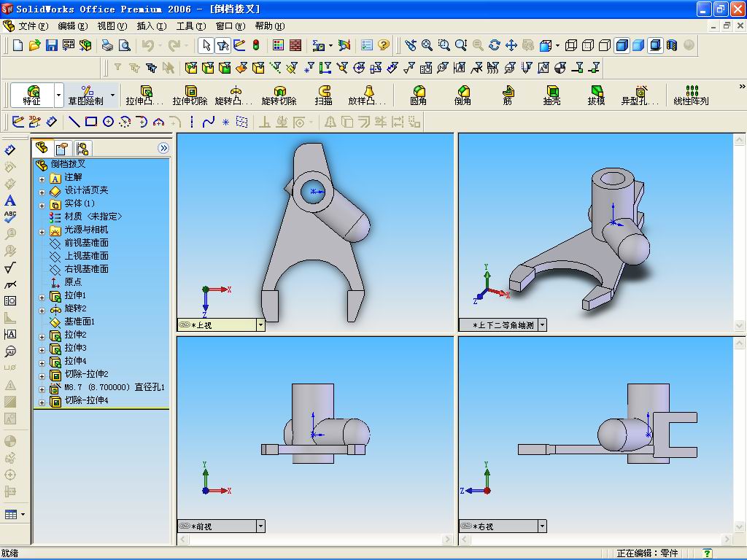Viewport: 747px width, 560px height.
Task: Click the Rotate View icon
Action: pos(495,45)
